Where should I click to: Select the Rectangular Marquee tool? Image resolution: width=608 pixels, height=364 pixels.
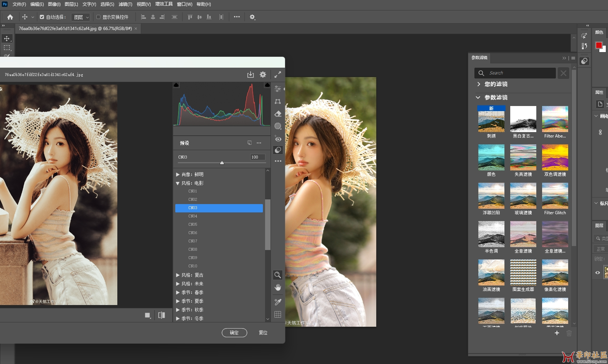coord(7,48)
